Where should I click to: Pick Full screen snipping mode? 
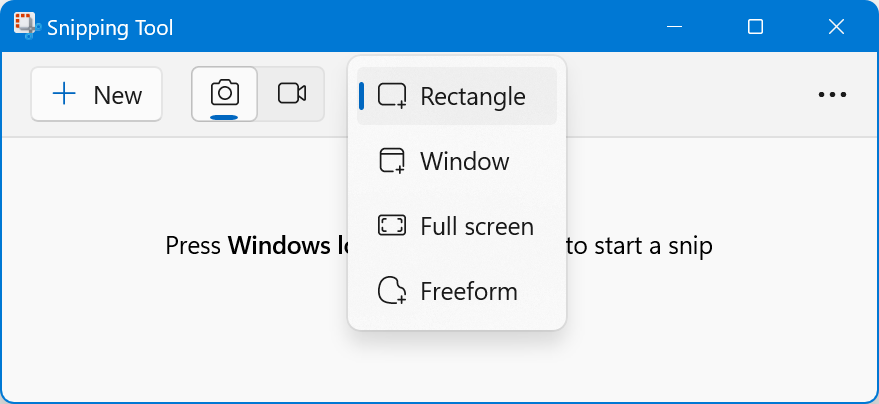click(476, 226)
